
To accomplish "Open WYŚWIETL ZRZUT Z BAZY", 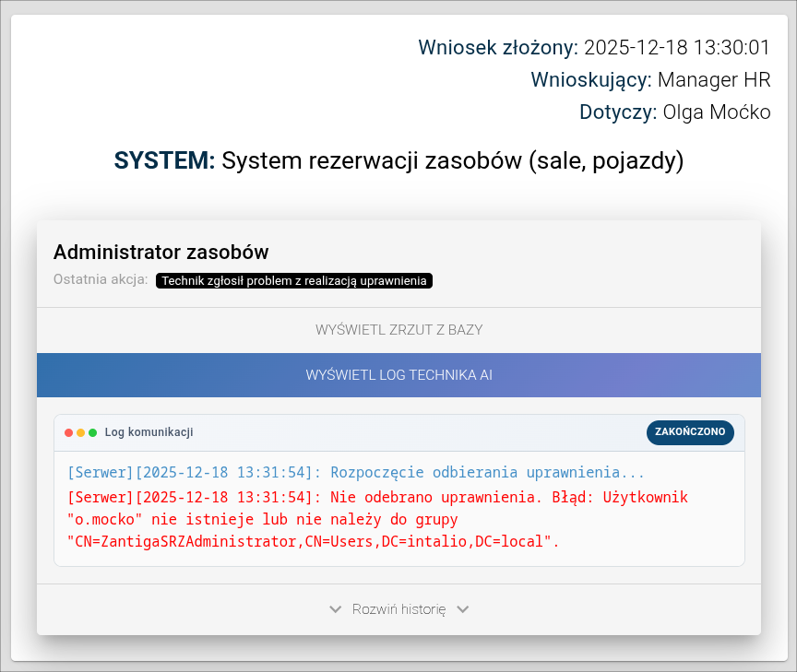I will 398,330.
